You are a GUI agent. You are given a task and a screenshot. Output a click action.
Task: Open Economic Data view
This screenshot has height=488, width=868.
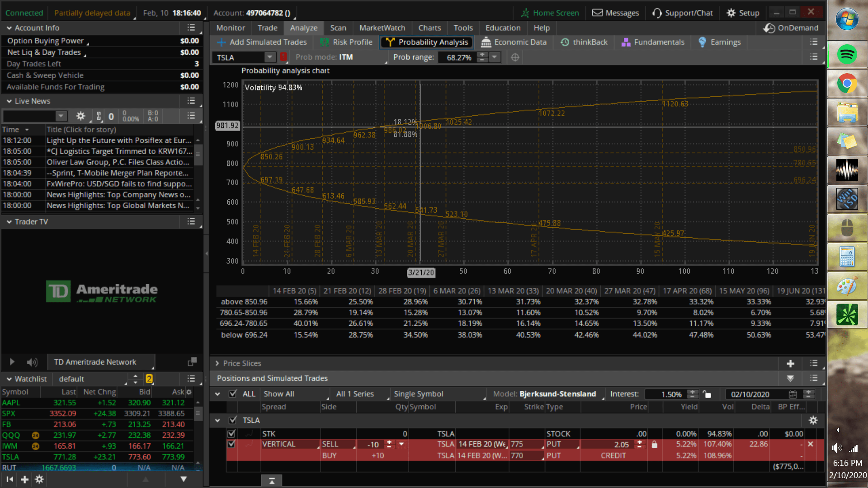(x=514, y=42)
